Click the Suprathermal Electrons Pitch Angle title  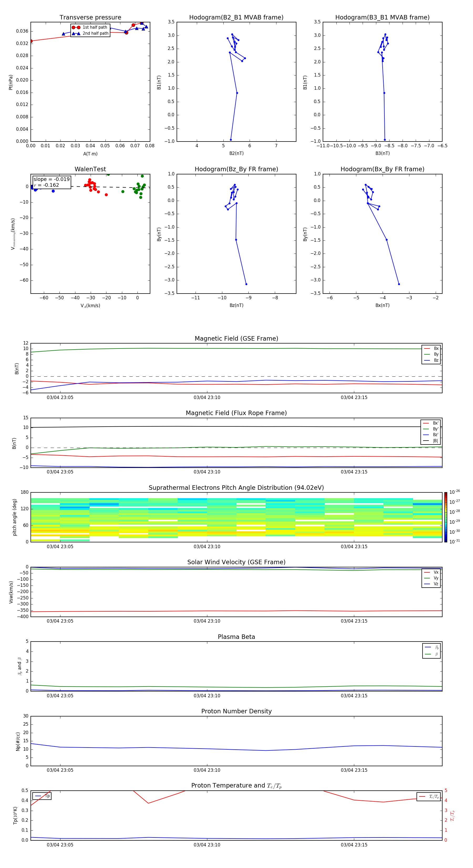236,488
